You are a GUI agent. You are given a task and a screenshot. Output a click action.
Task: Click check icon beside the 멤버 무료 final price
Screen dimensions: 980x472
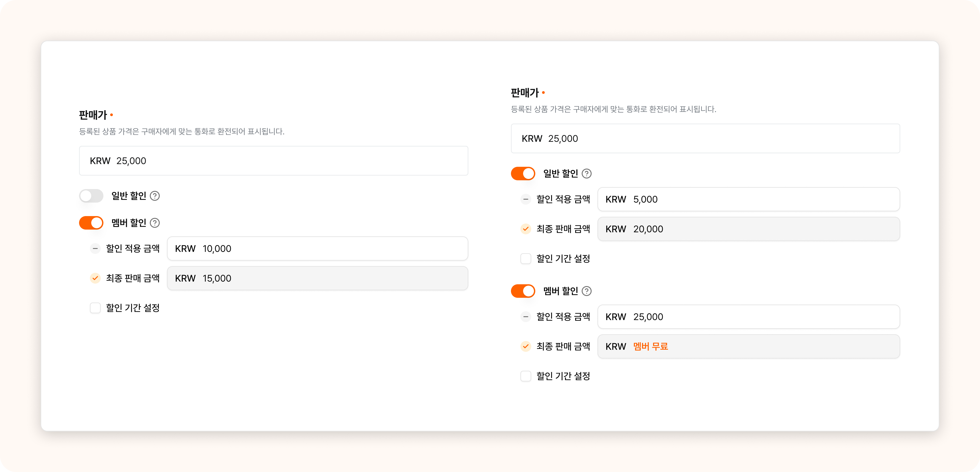(x=525, y=346)
